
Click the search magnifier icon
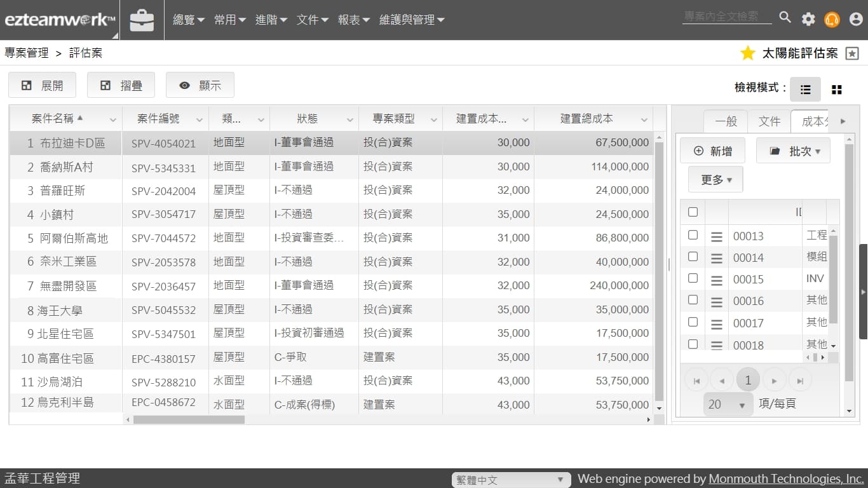785,18
